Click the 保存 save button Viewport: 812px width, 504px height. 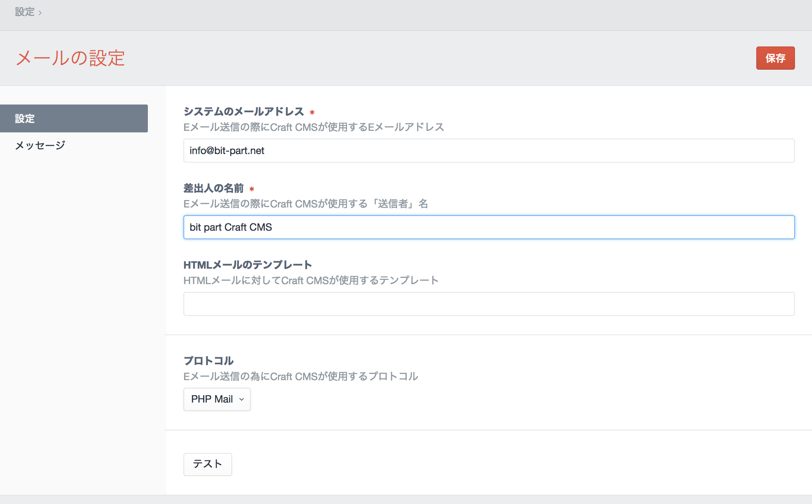(775, 58)
